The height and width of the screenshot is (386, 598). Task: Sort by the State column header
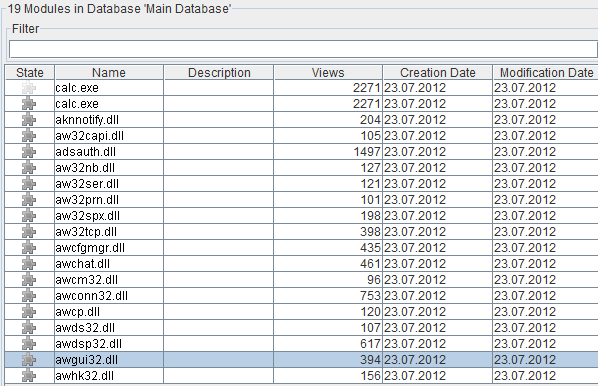(x=30, y=72)
